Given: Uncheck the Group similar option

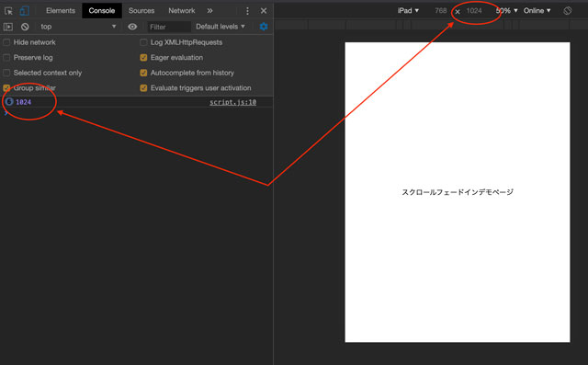Looking at the screenshot, I should click(6, 88).
